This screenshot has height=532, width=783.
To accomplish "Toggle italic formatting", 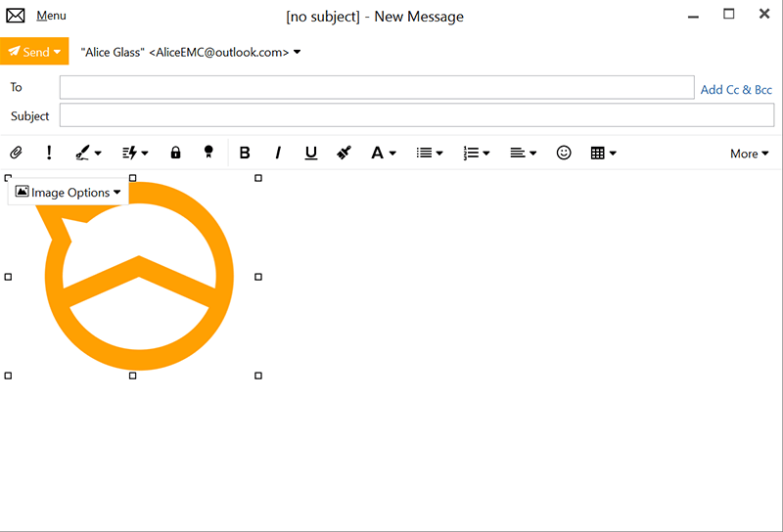I will click(x=278, y=153).
